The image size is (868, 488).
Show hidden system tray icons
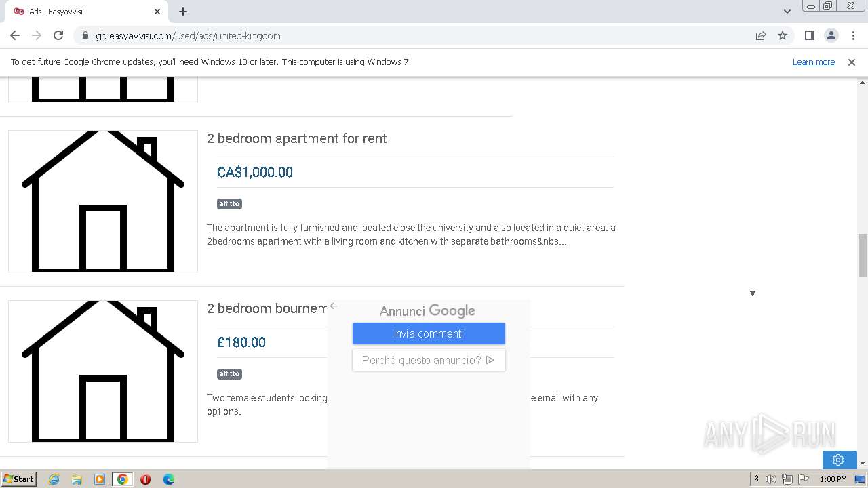[x=756, y=479]
